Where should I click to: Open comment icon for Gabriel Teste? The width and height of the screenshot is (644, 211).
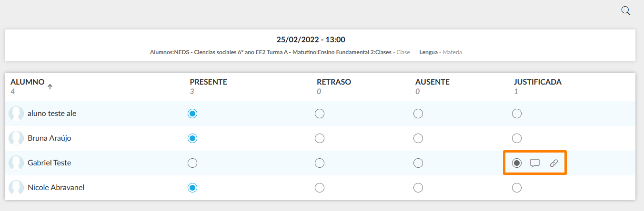[535, 163]
